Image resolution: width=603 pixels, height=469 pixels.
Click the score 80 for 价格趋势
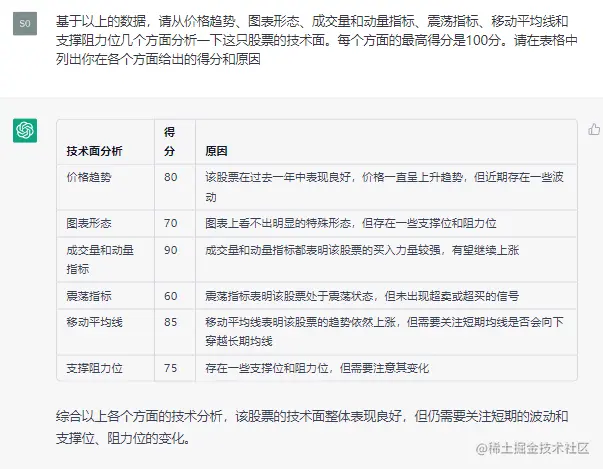coord(171,177)
